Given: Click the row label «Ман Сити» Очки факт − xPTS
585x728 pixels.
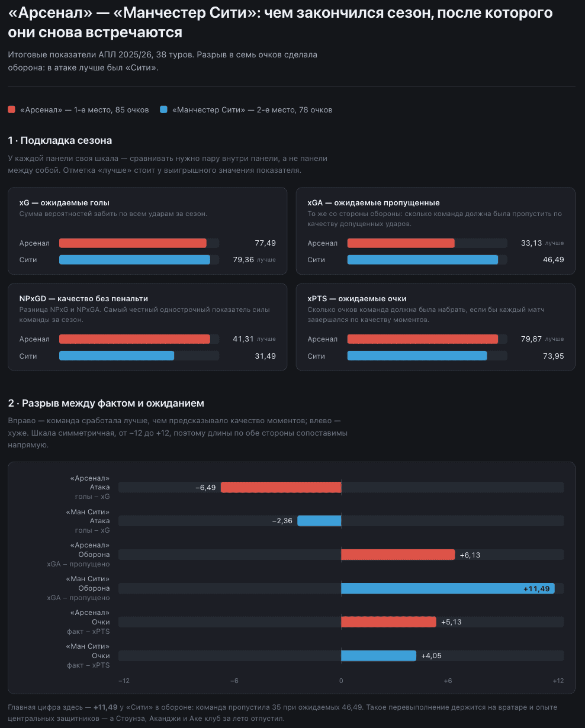Looking at the screenshot, I should pyautogui.click(x=88, y=656).
